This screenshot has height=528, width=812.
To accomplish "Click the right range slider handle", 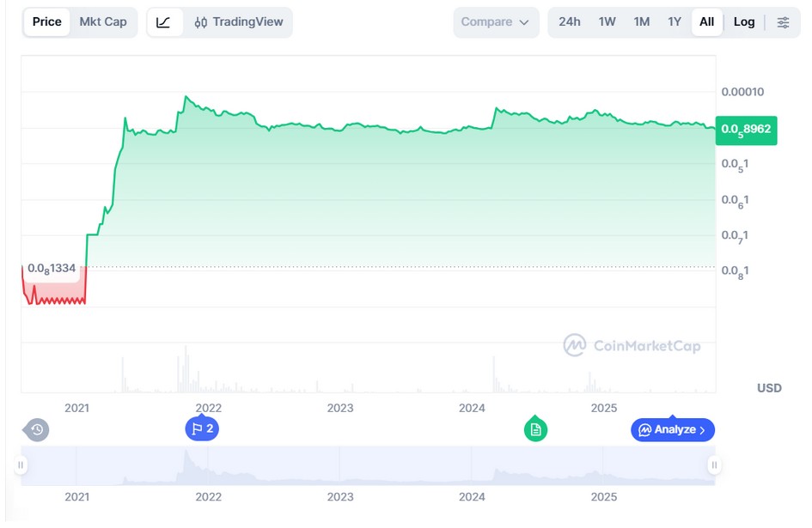I will [714, 465].
